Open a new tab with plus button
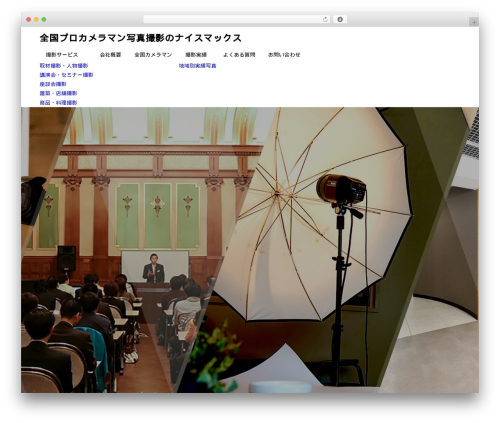The height and width of the screenshot is (423, 500). (474, 22)
